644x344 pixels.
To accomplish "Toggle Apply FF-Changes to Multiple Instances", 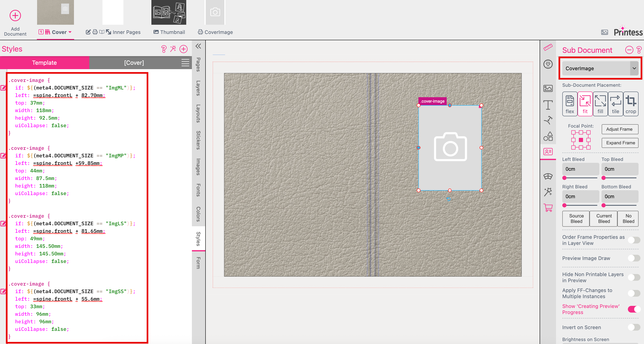I will coord(634,293).
